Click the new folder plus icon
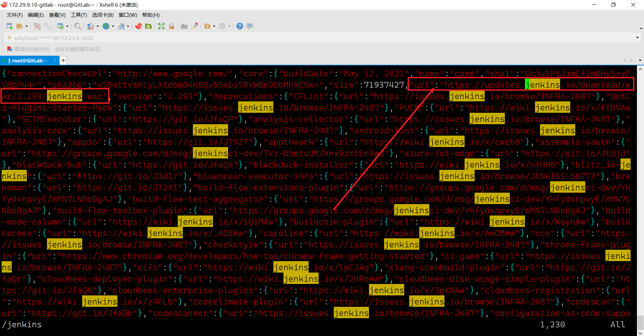 [207, 26]
